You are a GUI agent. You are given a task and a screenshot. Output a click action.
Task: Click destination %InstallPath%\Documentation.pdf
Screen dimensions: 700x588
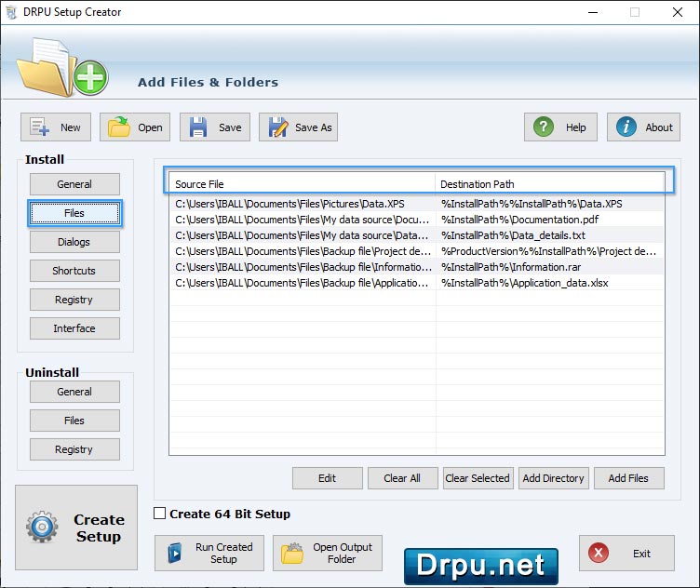519,220
